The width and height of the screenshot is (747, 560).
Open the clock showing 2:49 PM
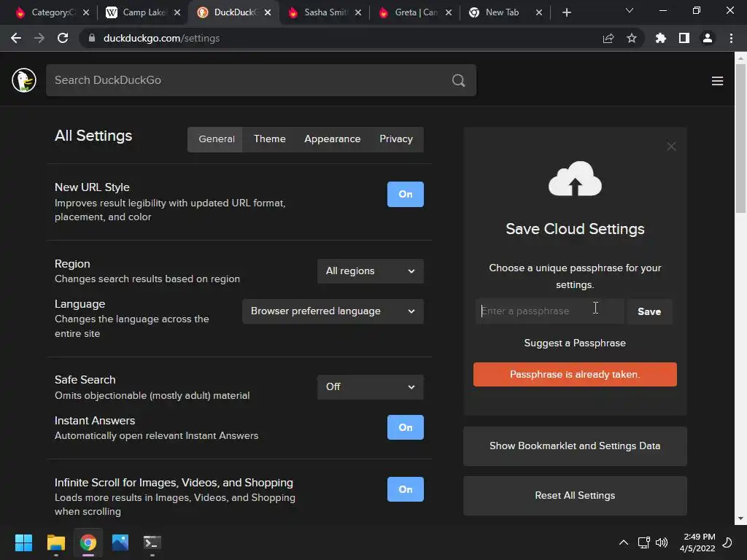point(698,542)
